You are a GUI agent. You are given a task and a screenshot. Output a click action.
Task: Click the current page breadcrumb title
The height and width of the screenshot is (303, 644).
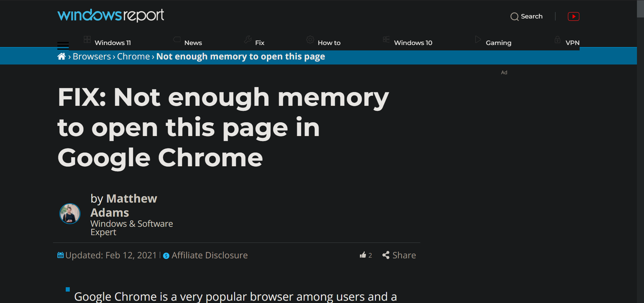pos(240,56)
